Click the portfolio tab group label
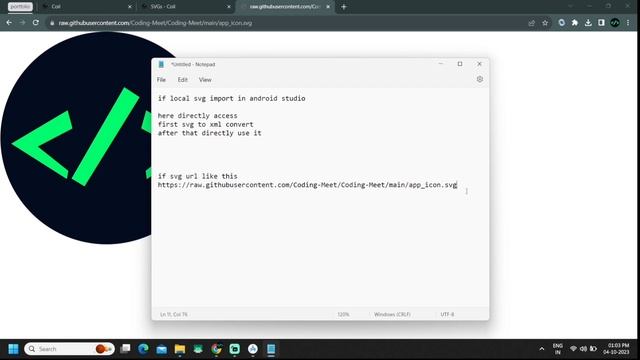The image size is (640, 360). click(20, 7)
